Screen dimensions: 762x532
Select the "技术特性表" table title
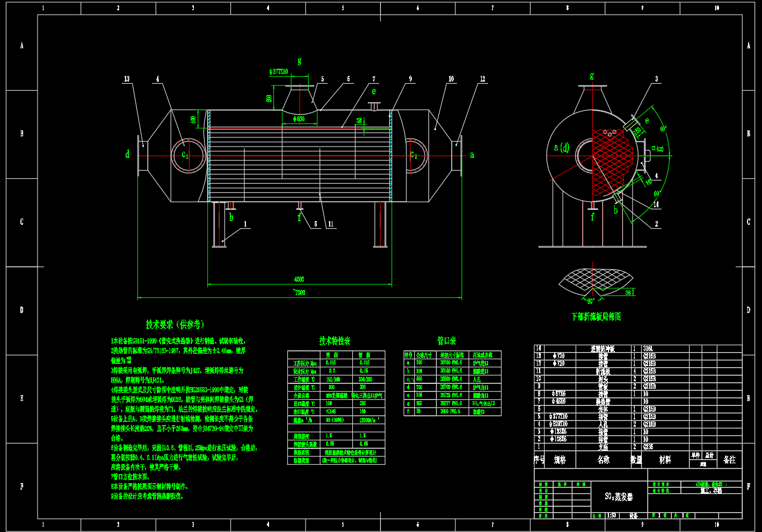pos(335,341)
